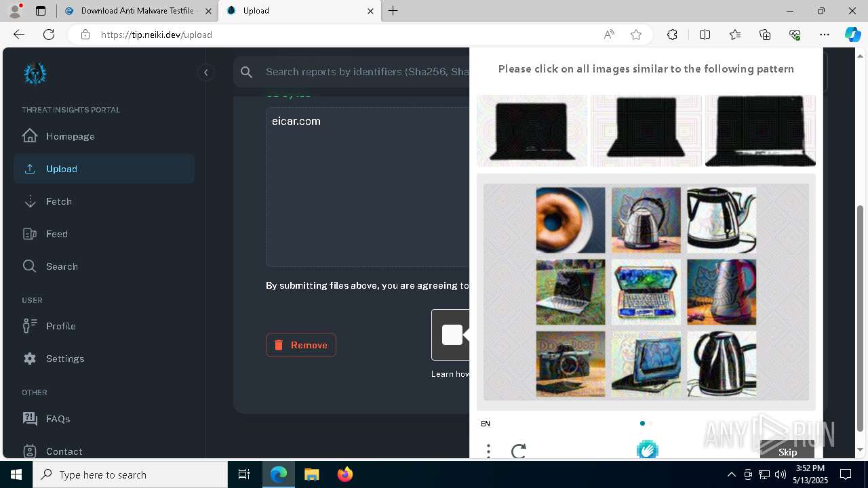Open a new browser tab
This screenshot has height=488, width=868.
pos(393,11)
